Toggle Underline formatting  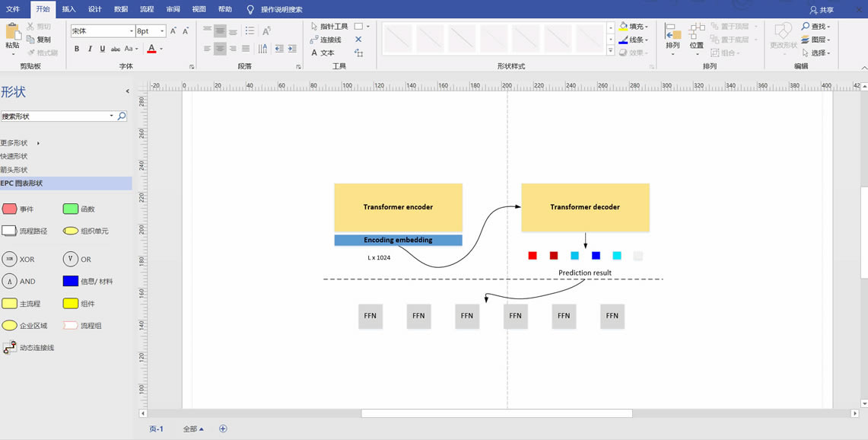pyautogui.click(x=103, y=49)
